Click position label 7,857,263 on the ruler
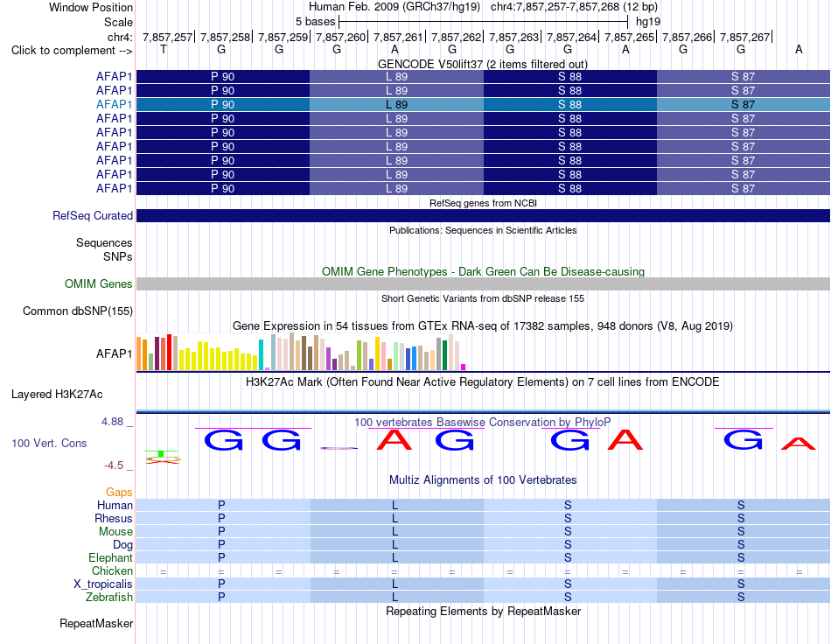The image size is (831, 644). [x=513, y=37]
